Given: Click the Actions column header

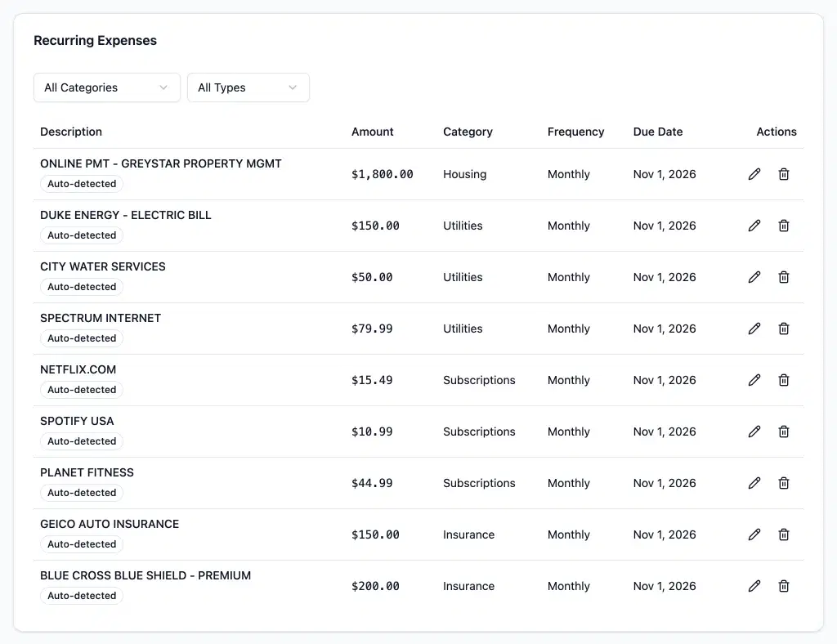Looking at the screenshot, I should [777, 132].
